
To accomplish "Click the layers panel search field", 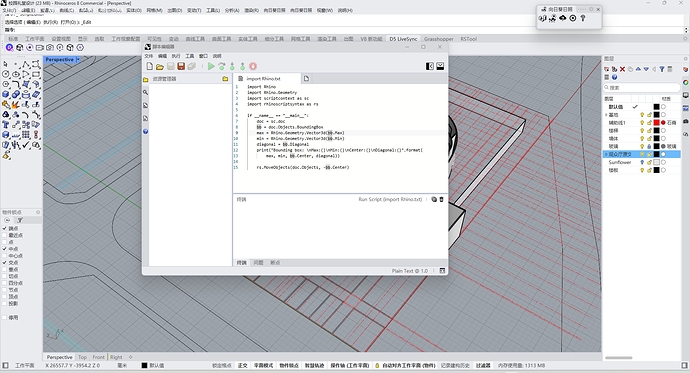I will (x=642, y=88).
